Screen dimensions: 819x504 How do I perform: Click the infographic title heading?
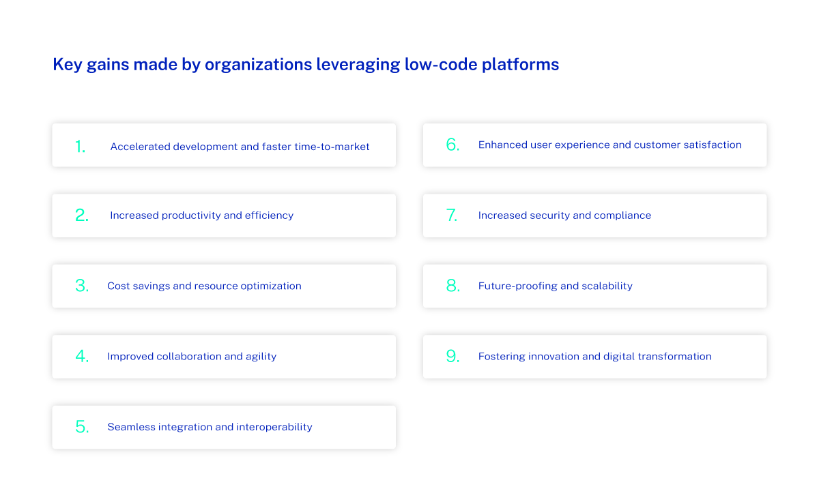coord(306,64)
